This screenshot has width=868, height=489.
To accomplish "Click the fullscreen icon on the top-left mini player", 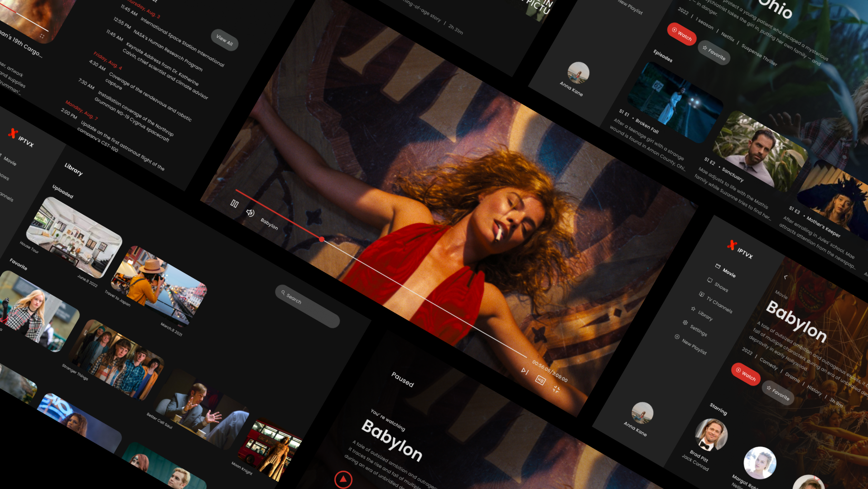I will (x=42, y=36).
